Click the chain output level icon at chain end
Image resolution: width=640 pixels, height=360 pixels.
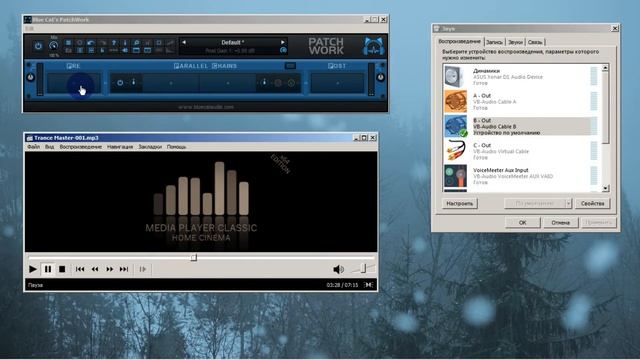[x=264, y=82]
